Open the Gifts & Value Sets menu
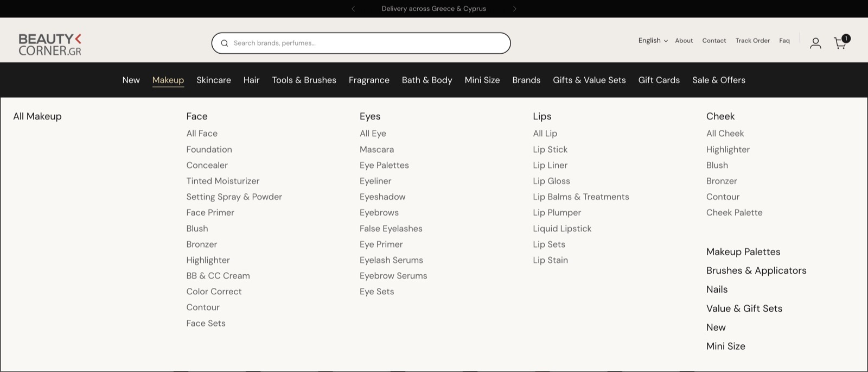 click(589, 80)
